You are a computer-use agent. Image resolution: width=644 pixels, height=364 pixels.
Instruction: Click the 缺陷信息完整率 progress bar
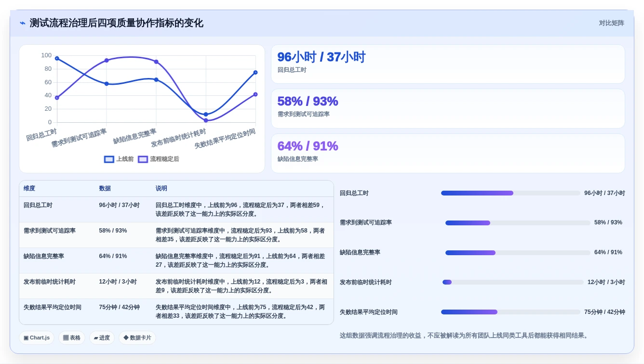point(518,253)
